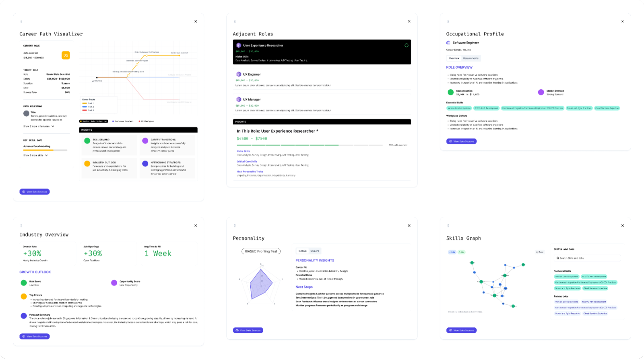Screen dimensions: 644x359
Task: Click the gray Path Milestone circle icon
Action: 26,113
